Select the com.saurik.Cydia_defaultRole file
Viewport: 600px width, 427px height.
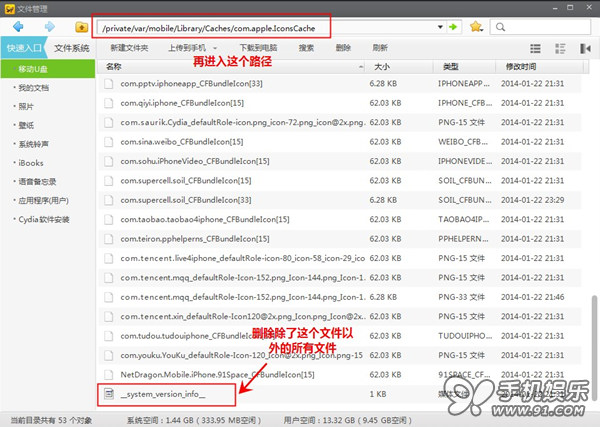point(340,122)
